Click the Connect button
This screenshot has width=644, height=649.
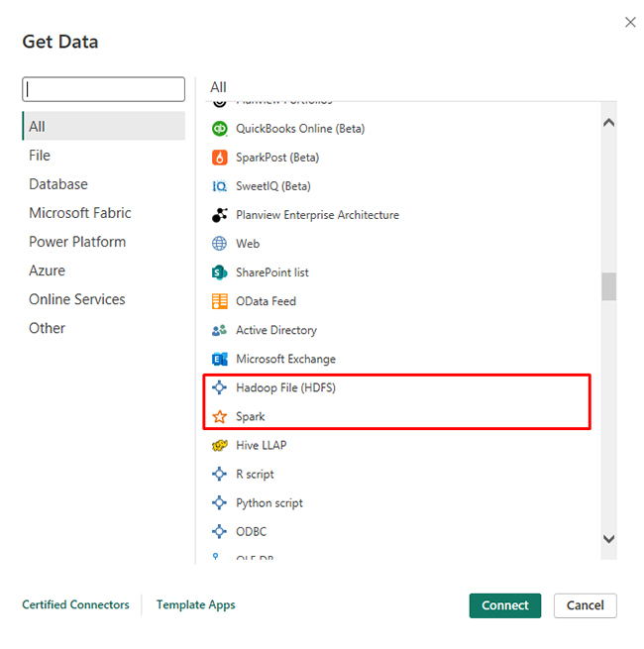click(x=505, y=605)
